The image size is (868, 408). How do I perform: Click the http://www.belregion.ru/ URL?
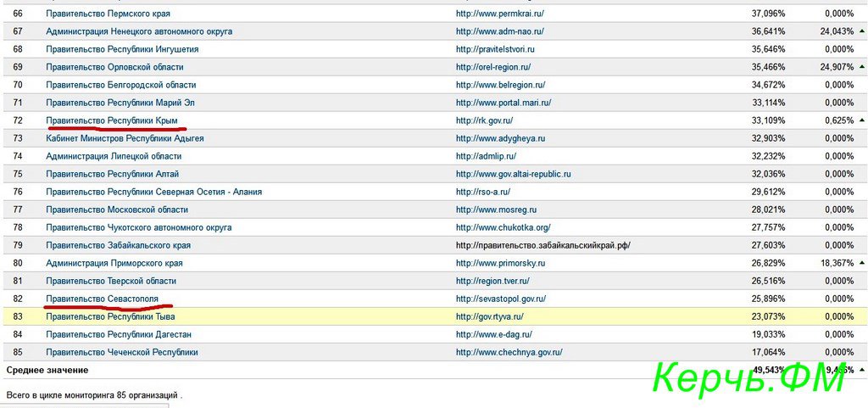[500, 85]
